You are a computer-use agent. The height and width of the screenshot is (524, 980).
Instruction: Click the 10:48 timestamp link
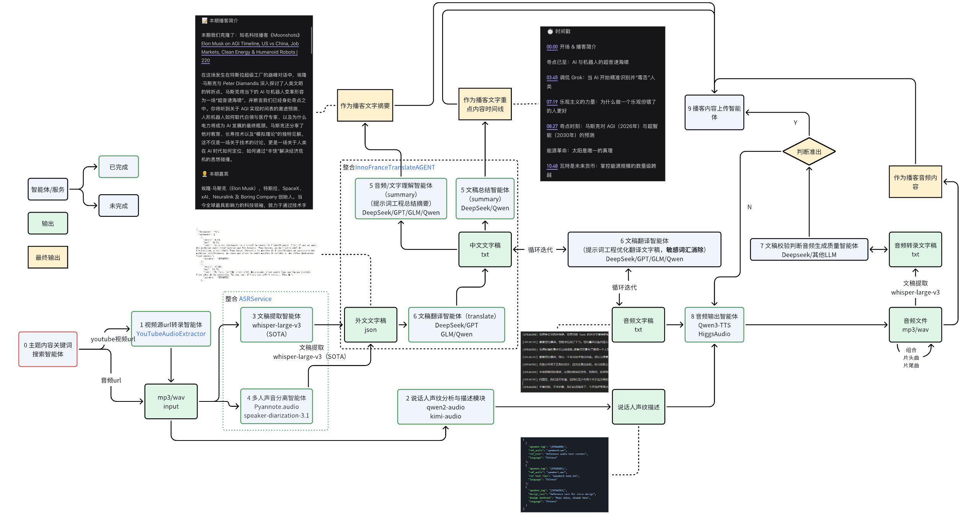[552, 166]
